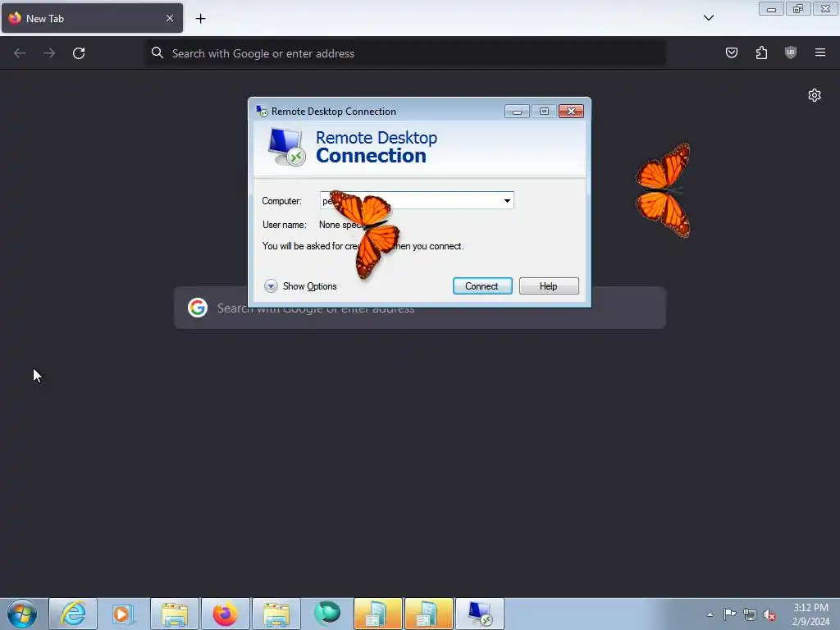
Task: Open Firefox extensions puzzle icon
Action: [x=761, y=52]
